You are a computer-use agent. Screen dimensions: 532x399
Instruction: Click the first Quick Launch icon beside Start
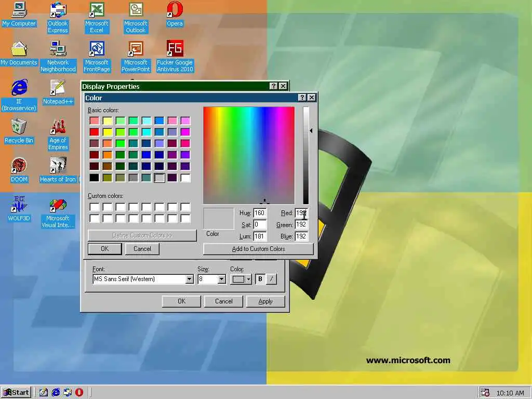pos(44,393)
